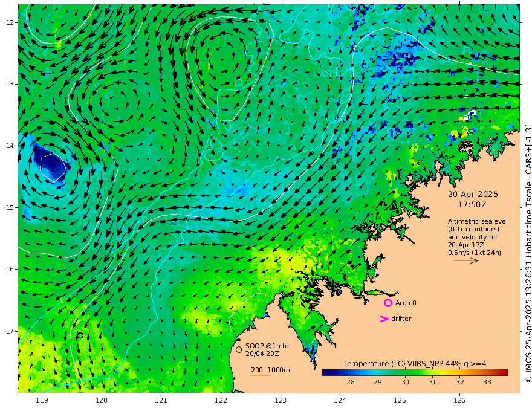Click the '20-Apr-2025' date label
This screenshot has height=411, width=532.
pos(473,195)
